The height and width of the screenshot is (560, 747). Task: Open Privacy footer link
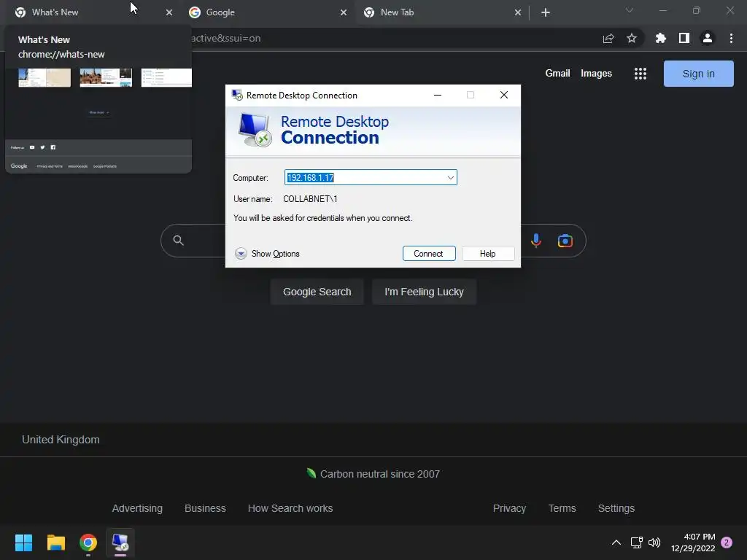point(509,508)
